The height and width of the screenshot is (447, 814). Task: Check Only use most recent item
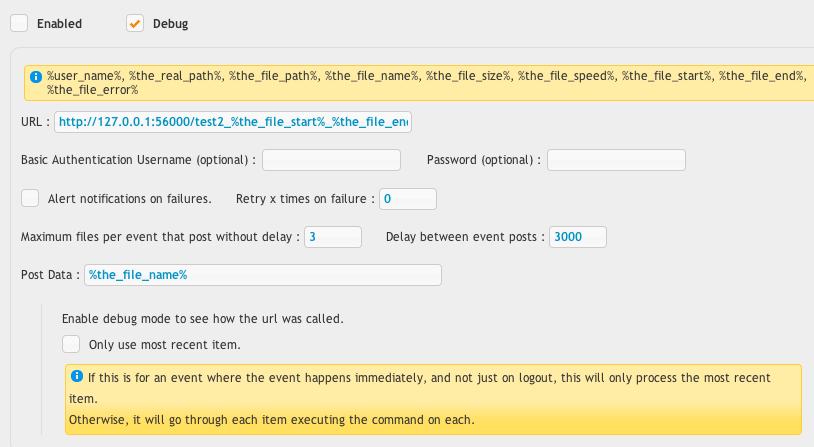coord(71,344)
